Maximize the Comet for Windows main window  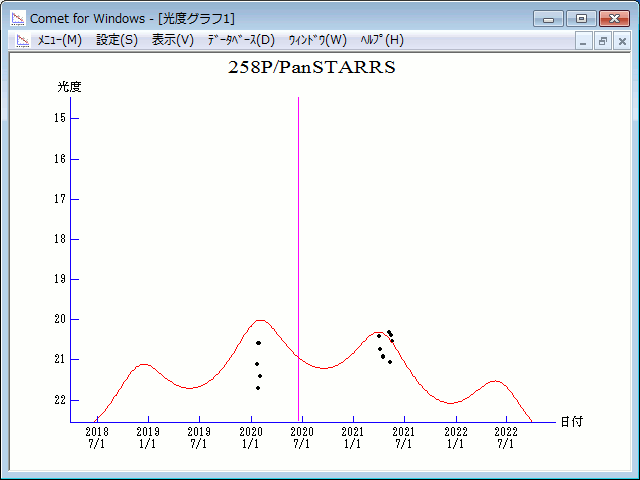click(580, 18)
